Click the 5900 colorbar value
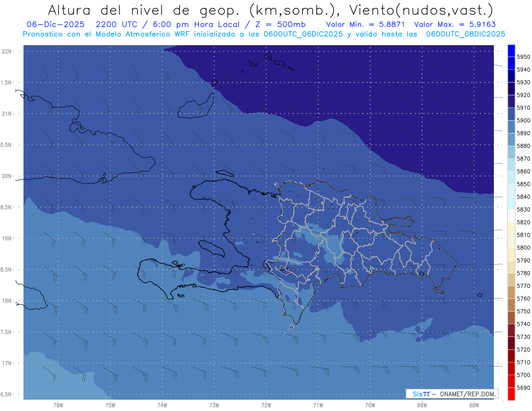This screenshot has height=411, width=532. pyautogui.click(x=524, y=120)
